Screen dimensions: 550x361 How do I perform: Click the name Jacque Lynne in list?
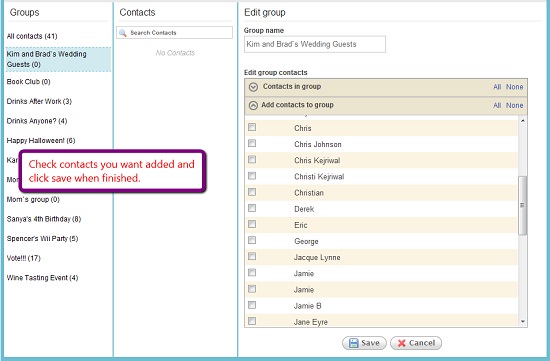317,258
